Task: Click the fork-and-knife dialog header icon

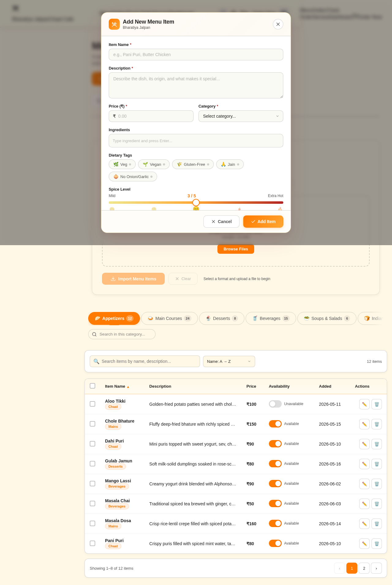Action: (x=114, y=24)
